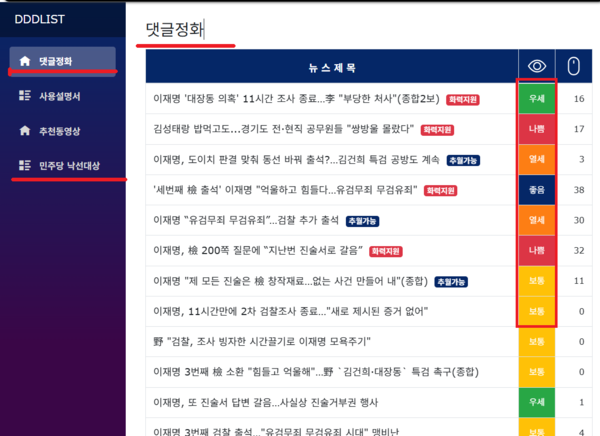Open article 이재명, 11시간만에 2차 검찰조사 종료

(290, 311)
